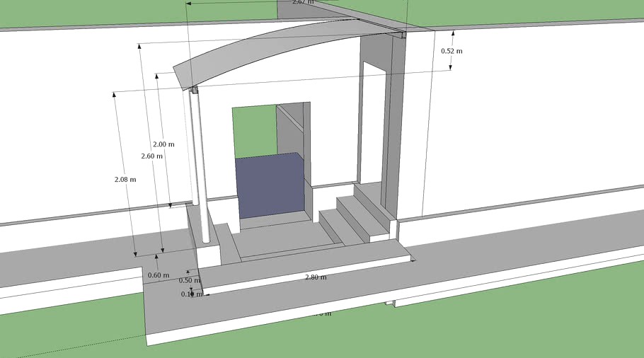Select the white wall left of the column

(x=85, y=142)
